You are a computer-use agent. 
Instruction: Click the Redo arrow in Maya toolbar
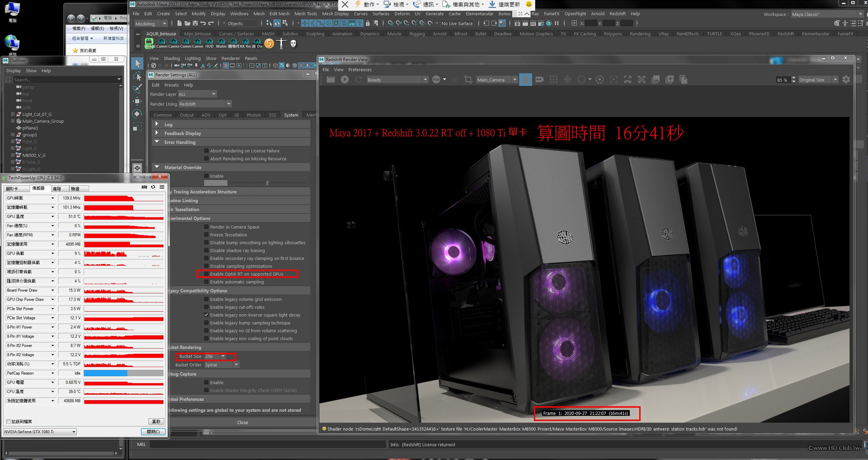pos(211,23)
